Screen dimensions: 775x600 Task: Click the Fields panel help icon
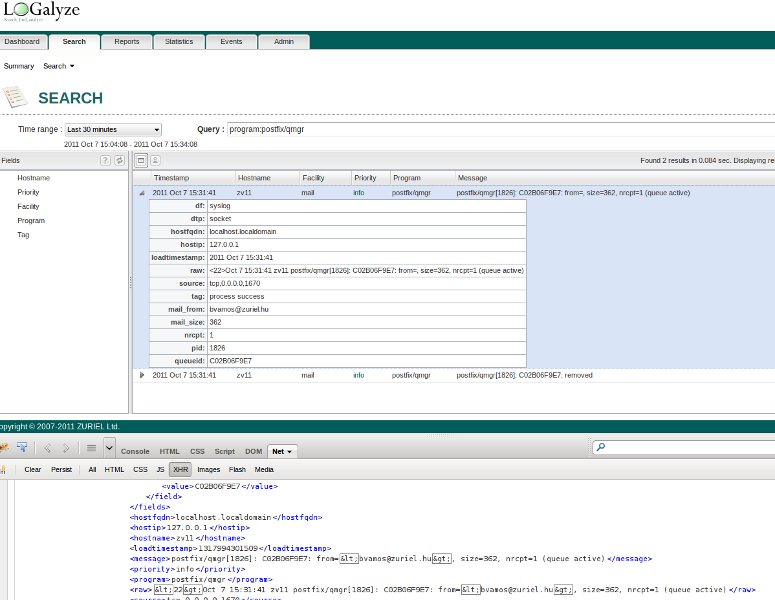[x=105, y=160]
